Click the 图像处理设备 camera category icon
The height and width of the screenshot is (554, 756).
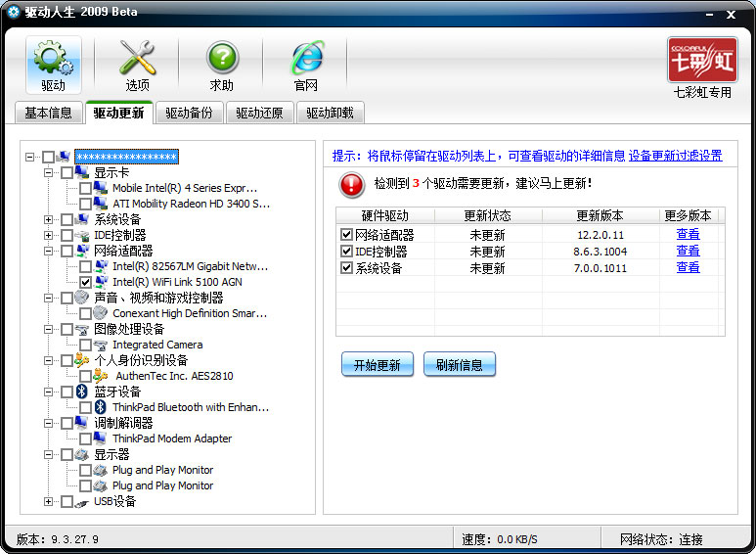pyautogui.click(x=82, y=329)
